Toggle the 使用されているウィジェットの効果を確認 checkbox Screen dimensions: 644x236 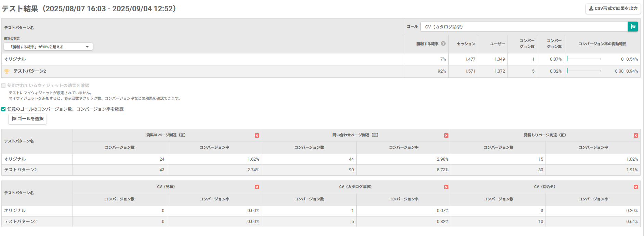pos(3,86)
